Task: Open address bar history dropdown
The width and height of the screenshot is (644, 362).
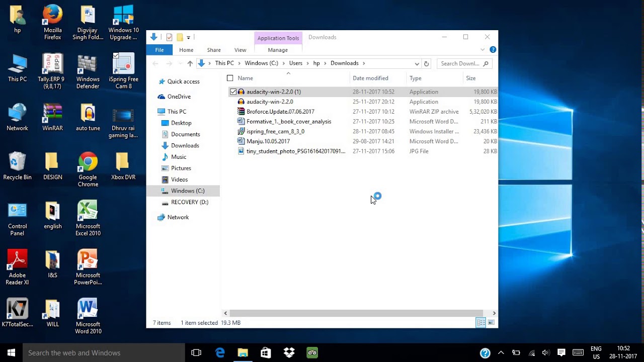Action: (x=417, y=63)
